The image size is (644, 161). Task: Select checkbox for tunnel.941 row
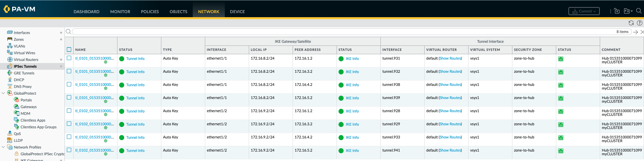69,150
